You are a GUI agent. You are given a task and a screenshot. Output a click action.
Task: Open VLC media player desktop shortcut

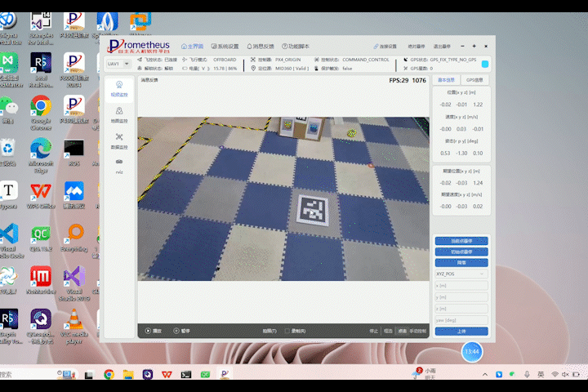(73, 327)
